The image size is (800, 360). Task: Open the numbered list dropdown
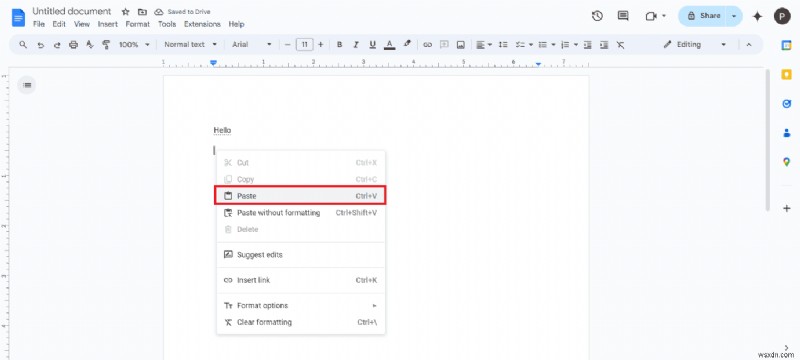pyautogui.click(x=569, y=45)
